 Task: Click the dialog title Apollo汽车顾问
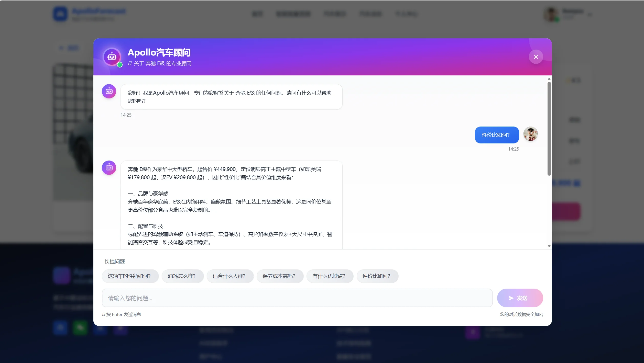(x=159, y=53)
